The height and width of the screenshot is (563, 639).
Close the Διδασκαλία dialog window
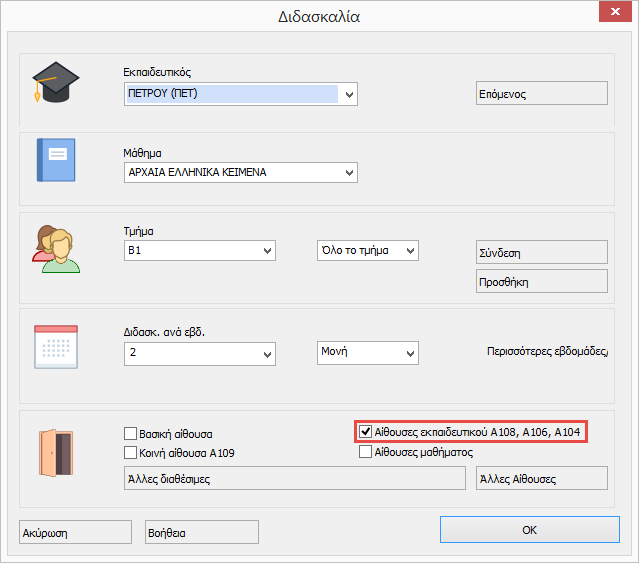pos(609,14)
